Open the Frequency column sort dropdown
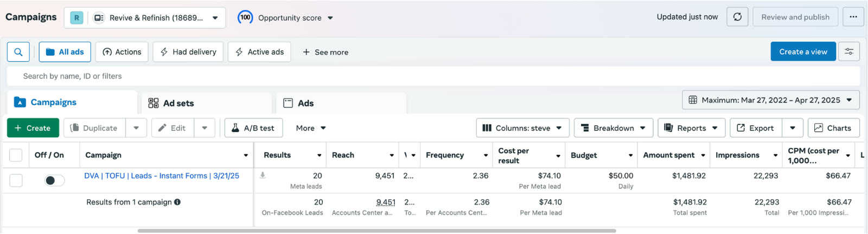 [486, 155]
